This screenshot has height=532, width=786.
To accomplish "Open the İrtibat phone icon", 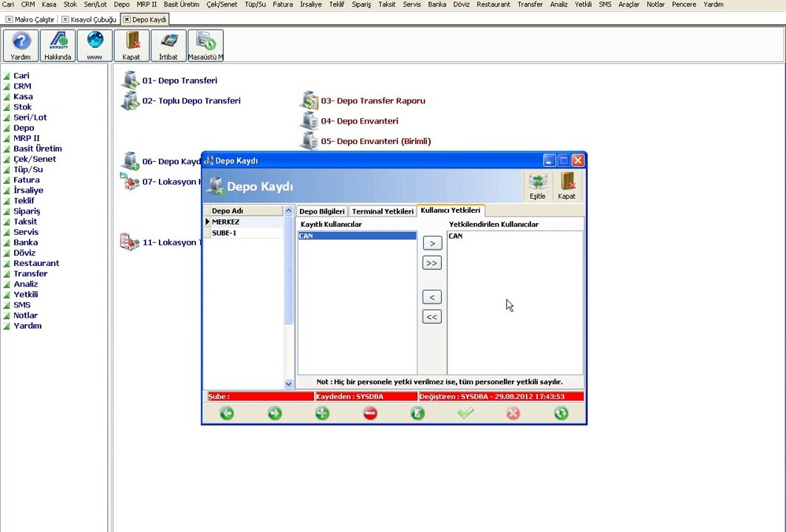I will tap(168, 45).
